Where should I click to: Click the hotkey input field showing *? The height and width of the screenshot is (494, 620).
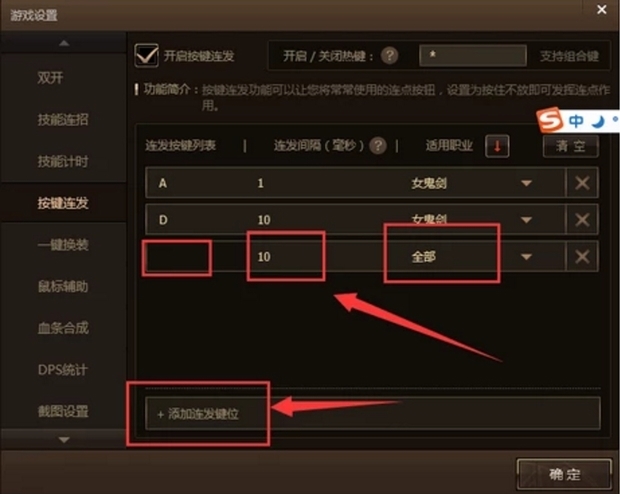coord(473,55)
